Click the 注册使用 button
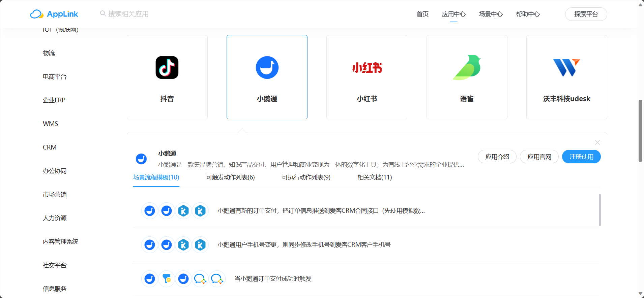This screenshot has width=644, height=298. pyautogui.click(x=581, y=157)
